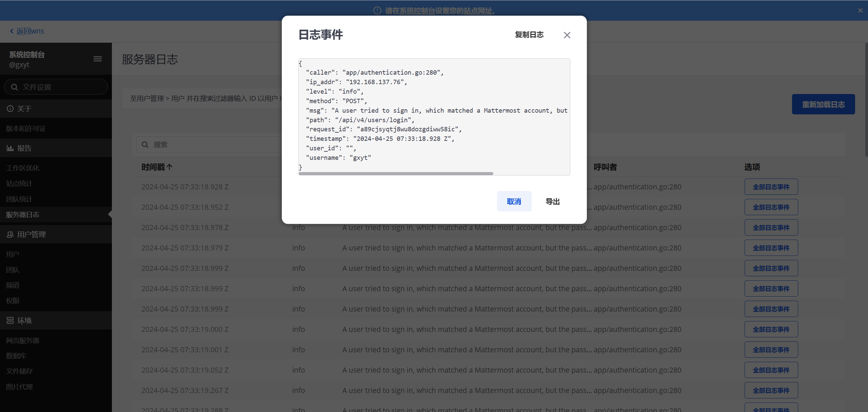Click the search magnifier icon in sidebar
Image resolution: width=868 pixels, height=412 pixels.
coord(14,87)
